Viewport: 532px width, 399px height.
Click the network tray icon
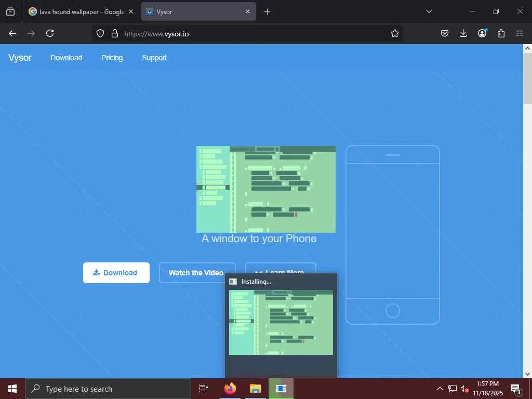coord(453,389)
